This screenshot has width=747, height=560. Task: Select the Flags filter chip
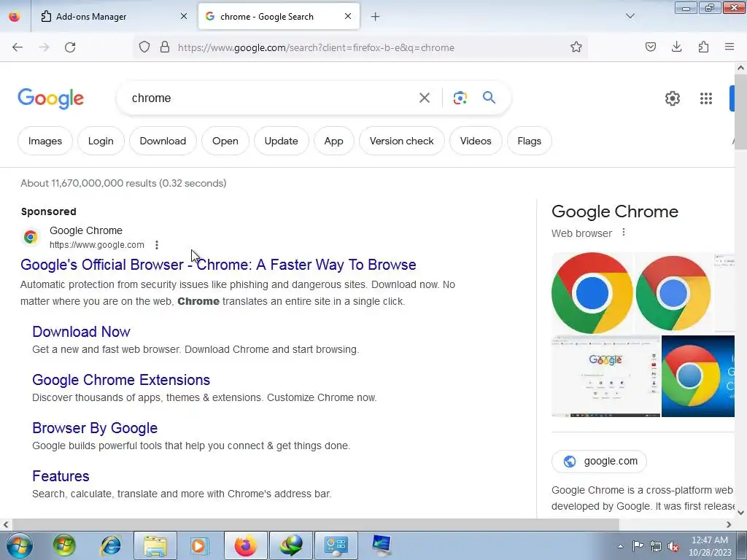coord(530,141)
